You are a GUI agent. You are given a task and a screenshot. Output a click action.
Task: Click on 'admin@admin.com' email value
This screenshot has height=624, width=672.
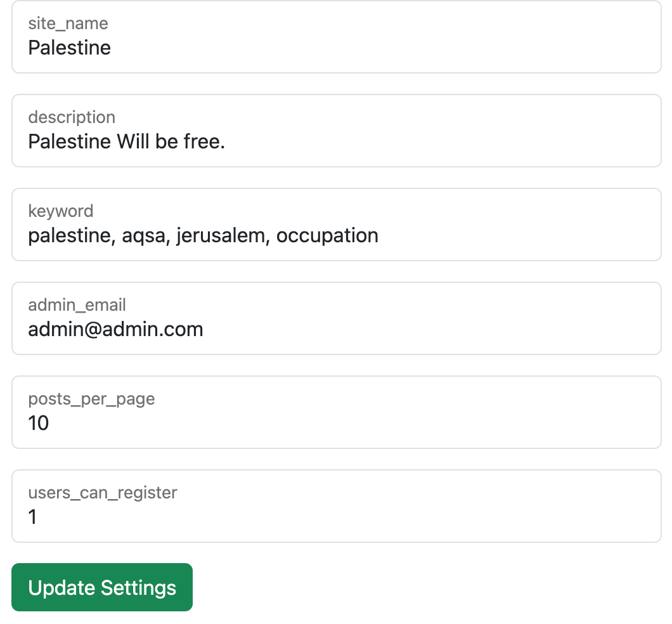click(116, 329)
